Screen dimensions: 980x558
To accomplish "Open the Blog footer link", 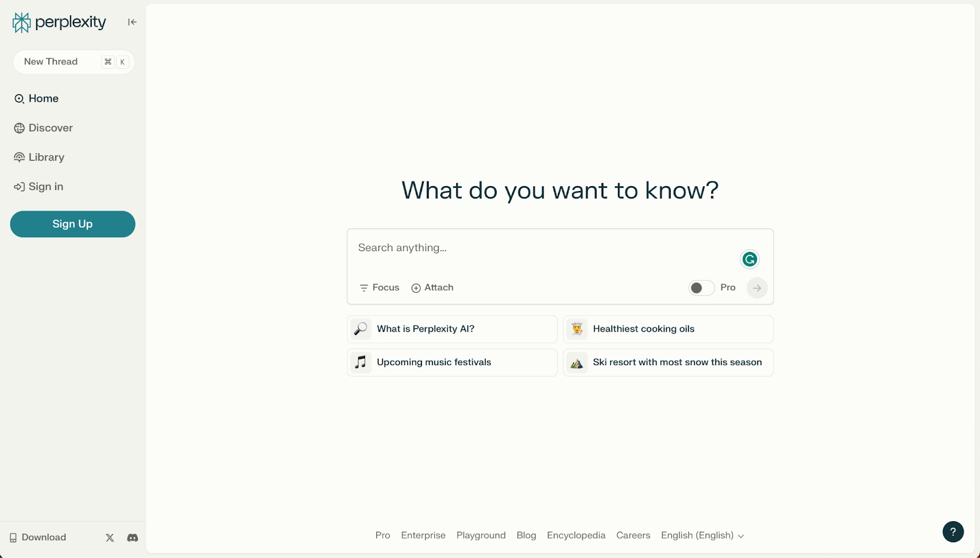I will (526, 535).
